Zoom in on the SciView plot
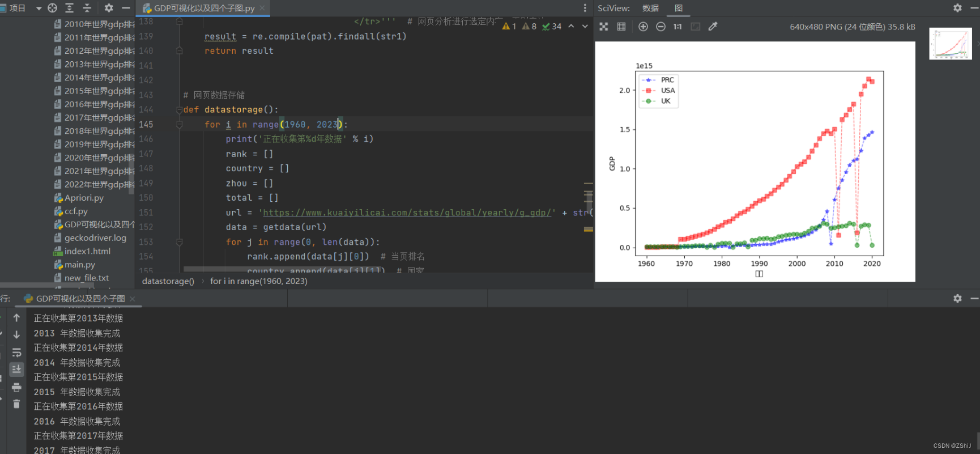The width and height of the screenshot is (980, 454). [643, 27]
